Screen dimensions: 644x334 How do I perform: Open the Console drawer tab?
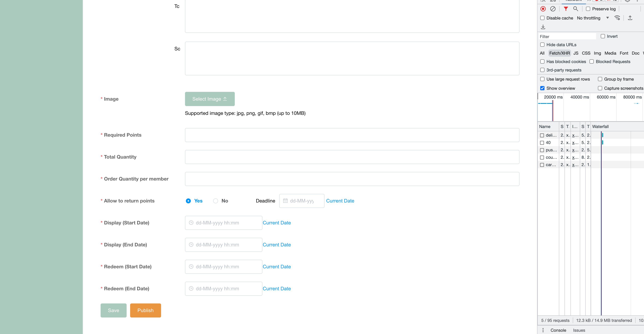click(x=558, y=330)
